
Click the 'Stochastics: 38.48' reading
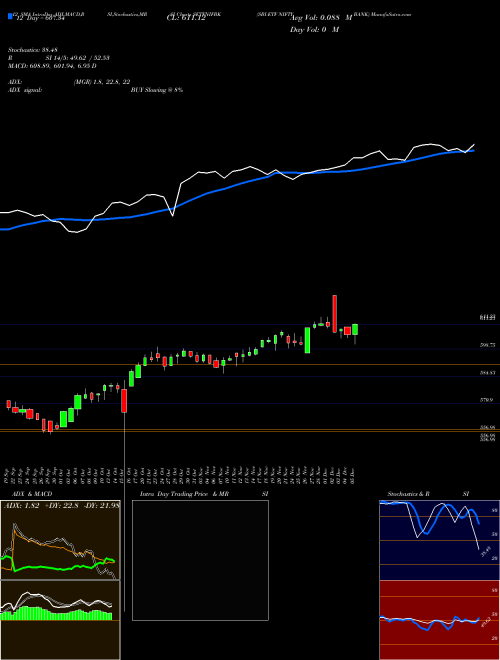coord(31,49)
